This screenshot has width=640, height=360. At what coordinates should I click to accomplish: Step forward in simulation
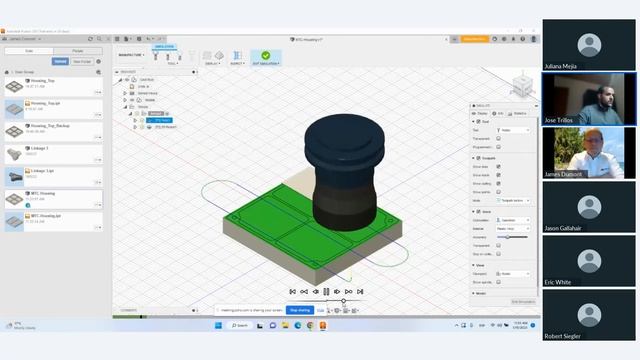pos(337,291)
